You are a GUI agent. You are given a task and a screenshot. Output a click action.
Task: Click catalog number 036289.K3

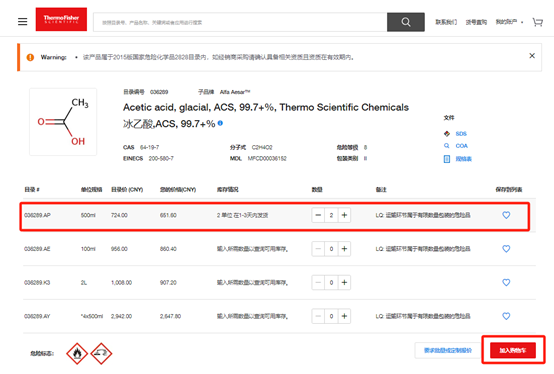(x=37, y=283)
